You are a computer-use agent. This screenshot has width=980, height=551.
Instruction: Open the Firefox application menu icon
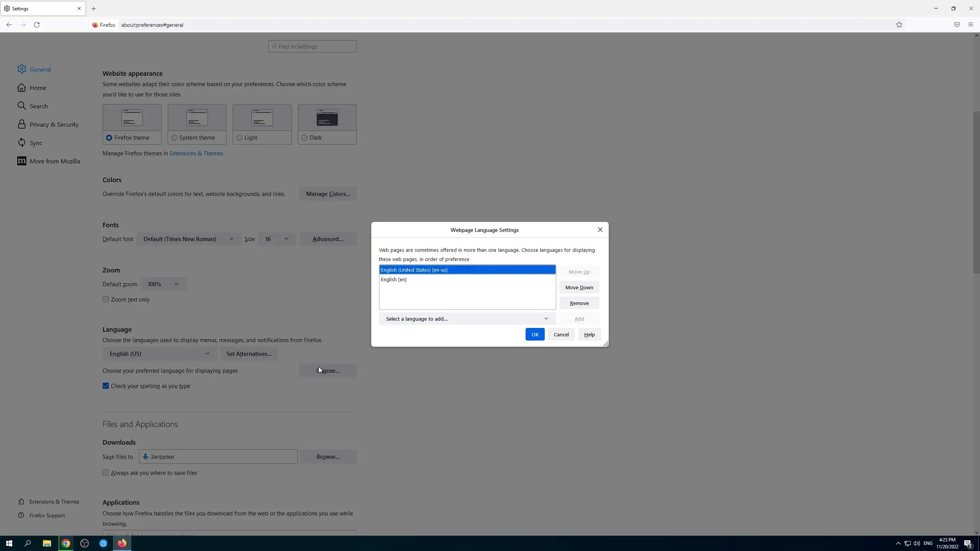[x=970, y=25]
